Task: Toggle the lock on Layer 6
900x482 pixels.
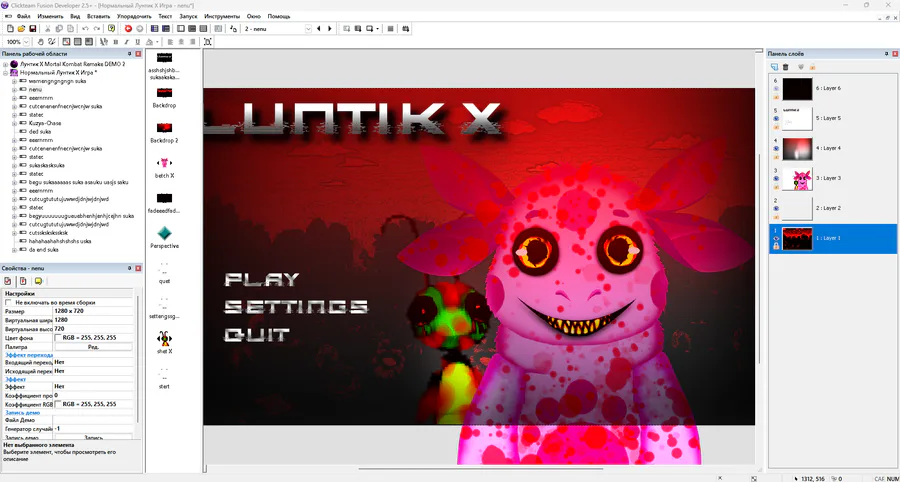Action: (775, 97)
